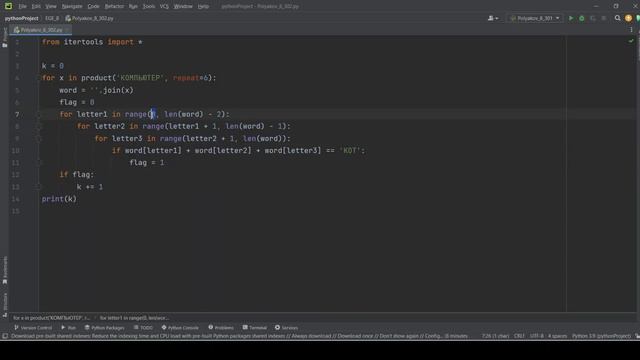Image resolution: width=640 pixels, height=360 pixels.
Task: Open the TODO tool window
Action: (143, 328)
